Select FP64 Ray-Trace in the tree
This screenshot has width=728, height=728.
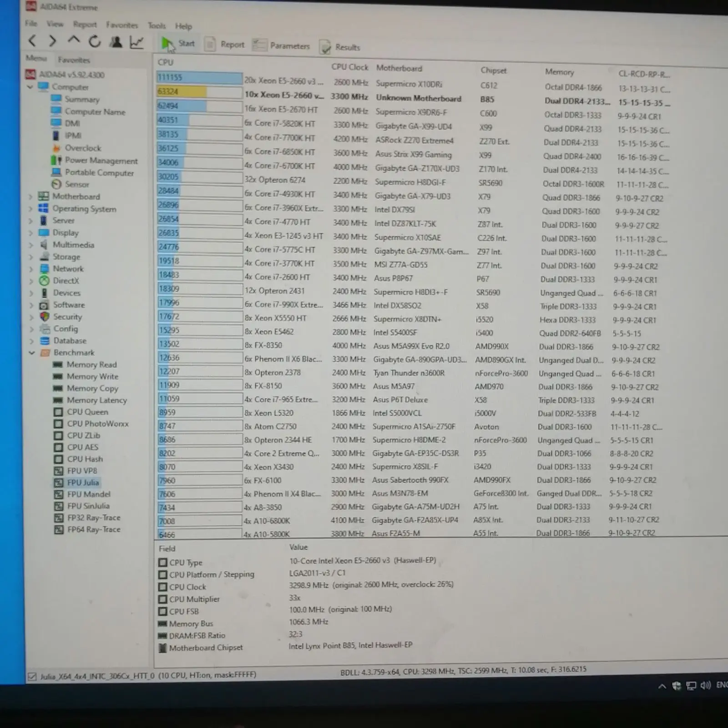pos(94,530)
